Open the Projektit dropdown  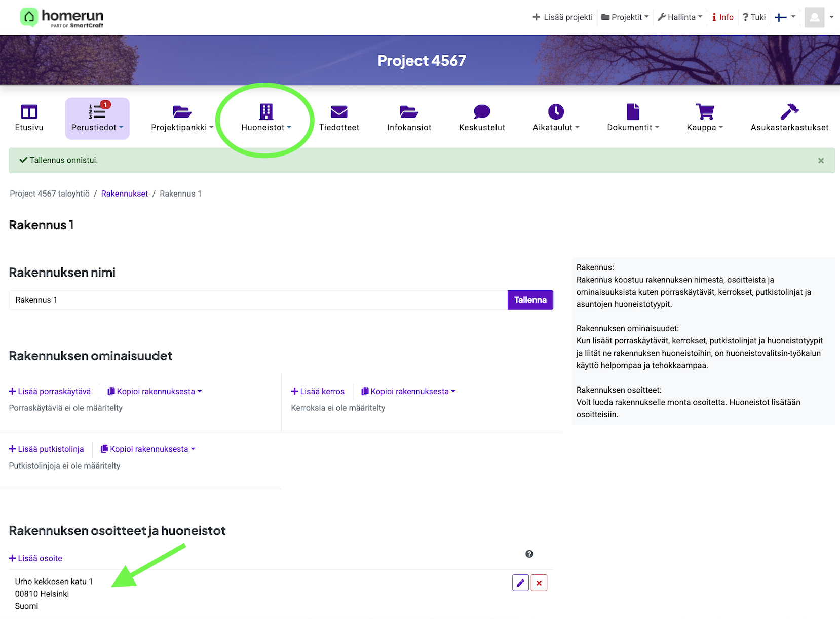[x=625, y=17]
